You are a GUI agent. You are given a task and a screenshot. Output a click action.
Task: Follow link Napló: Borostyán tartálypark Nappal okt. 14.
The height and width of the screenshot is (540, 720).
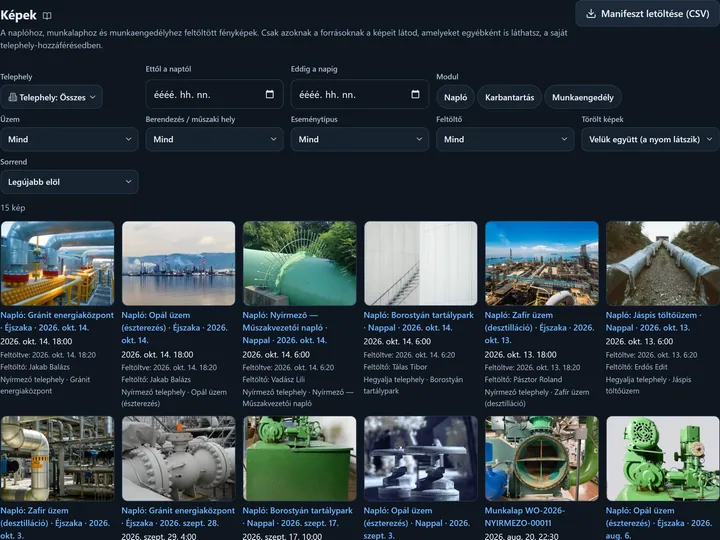(x=418, y=321)
